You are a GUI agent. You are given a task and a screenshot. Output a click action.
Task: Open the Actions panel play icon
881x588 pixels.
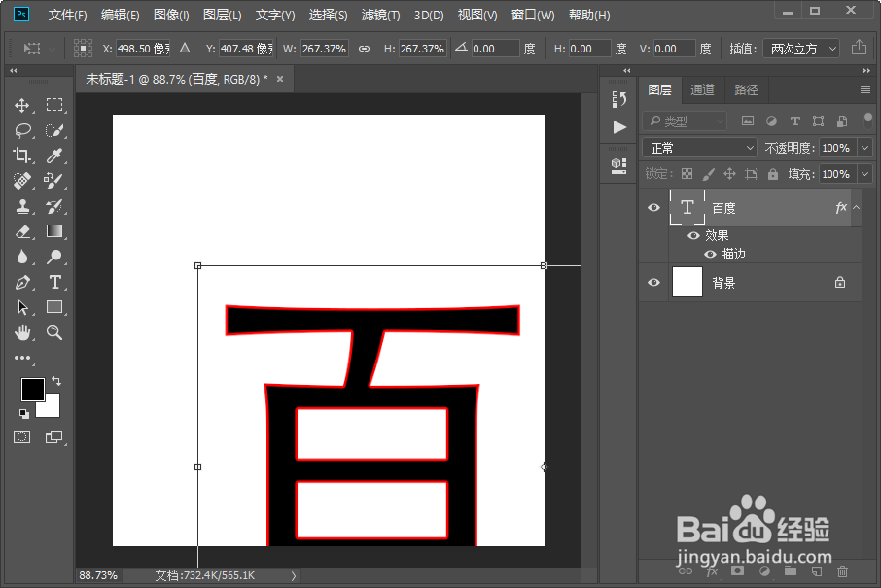[619, 127]
